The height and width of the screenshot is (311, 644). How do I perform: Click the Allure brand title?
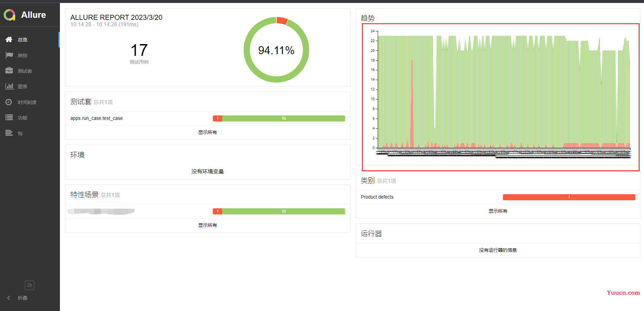(x=33, y=15)
